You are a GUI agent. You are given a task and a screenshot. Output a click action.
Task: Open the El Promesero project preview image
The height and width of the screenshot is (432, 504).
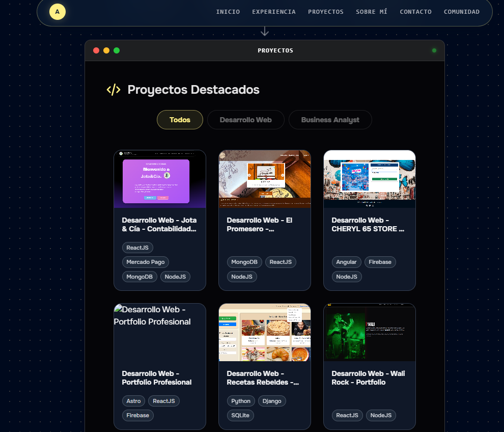(x=265, y=179)
